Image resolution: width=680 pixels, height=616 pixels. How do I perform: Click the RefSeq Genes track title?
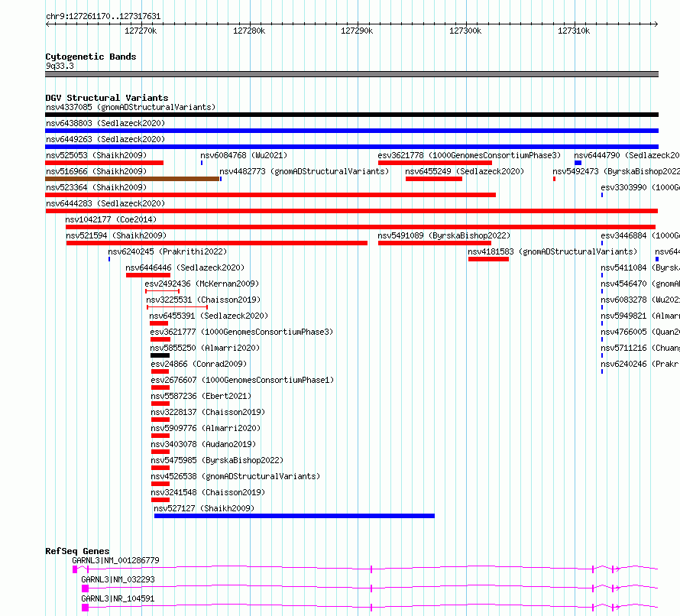pyautogui.click(x=77, y=551)
